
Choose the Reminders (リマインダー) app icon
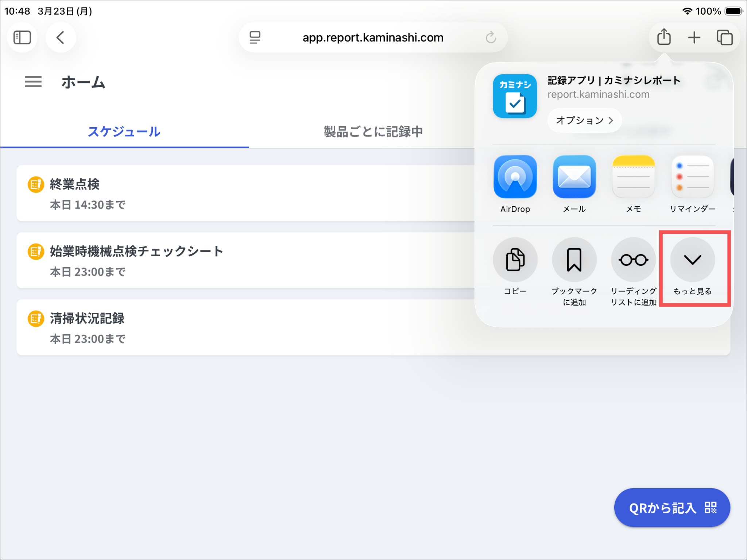[x=692, y=177]
